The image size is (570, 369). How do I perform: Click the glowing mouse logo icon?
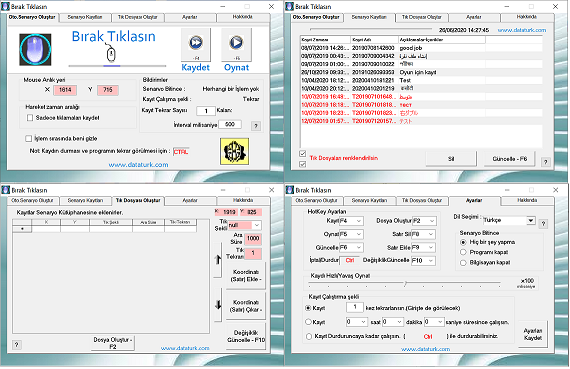pos(35,49)
